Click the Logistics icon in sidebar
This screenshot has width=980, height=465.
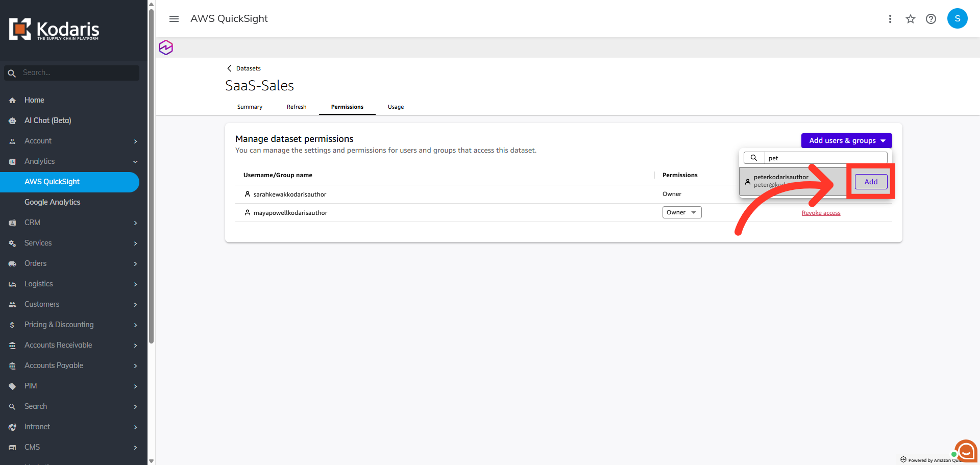pos(12,284)
